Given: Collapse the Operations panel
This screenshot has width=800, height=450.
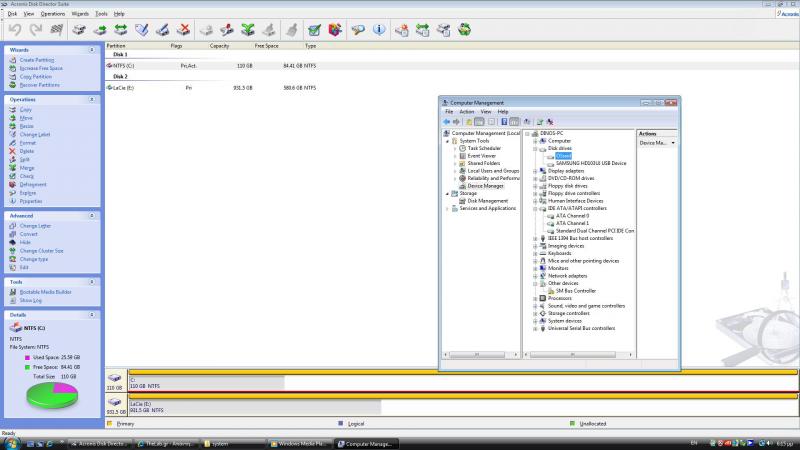Looking at the screenshot, I should point(92,99).
